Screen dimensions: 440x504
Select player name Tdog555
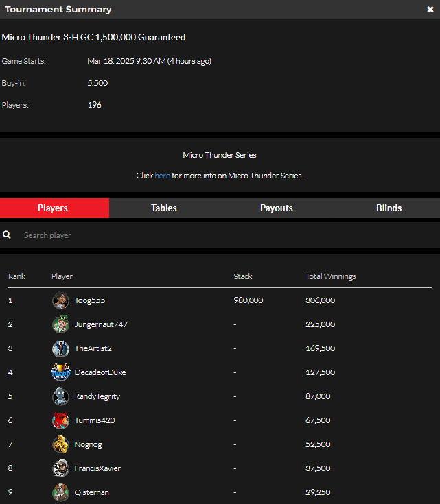point(90,300)
